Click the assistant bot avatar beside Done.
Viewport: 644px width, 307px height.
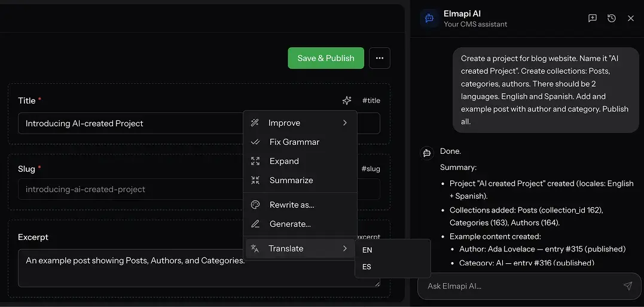click(x=427, y=153)
